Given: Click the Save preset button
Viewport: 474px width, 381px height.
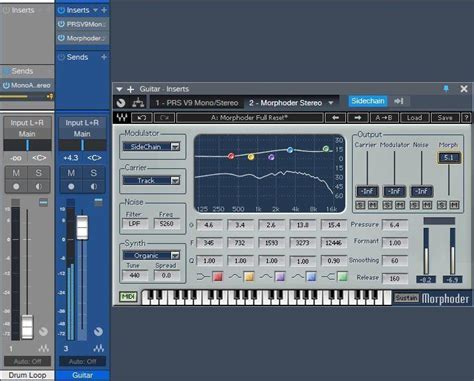Looking at the screenshot, I should point(445,118).
